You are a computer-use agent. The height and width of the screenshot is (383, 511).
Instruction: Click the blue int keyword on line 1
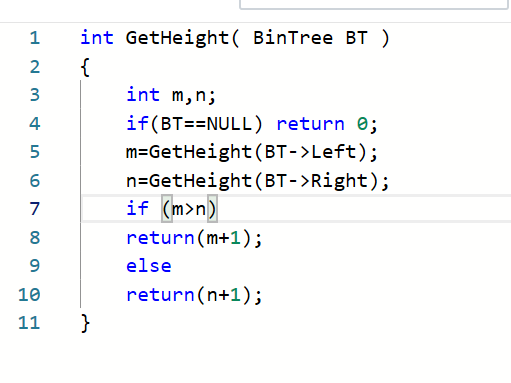point(97,38)
